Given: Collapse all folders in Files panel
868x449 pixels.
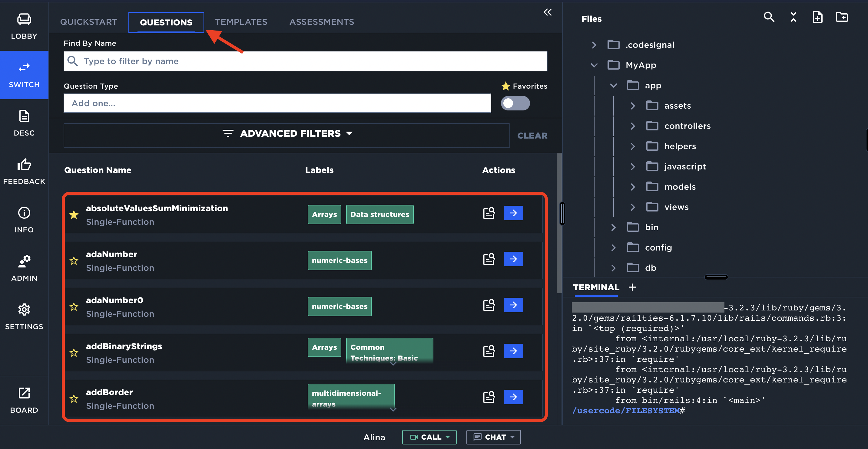Looking at the screenshot, I should (x=793, y=17).
